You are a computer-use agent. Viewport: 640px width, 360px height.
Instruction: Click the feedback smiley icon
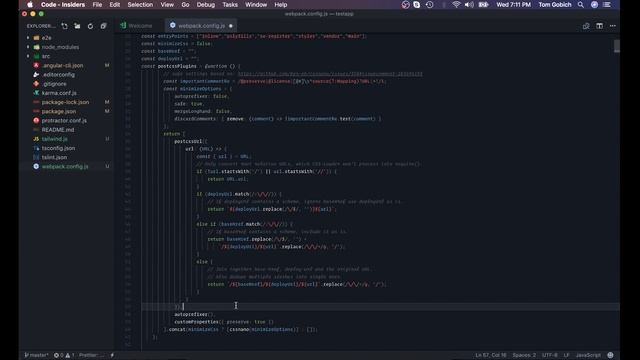(x=610, y=355)
